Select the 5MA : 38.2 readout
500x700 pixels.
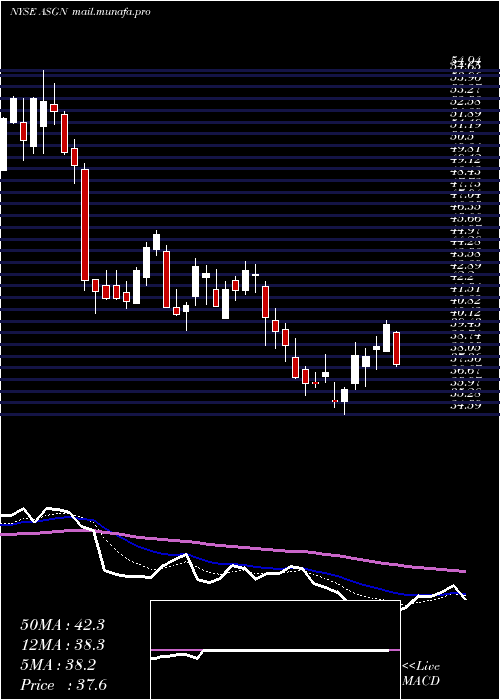coord(58,665)
